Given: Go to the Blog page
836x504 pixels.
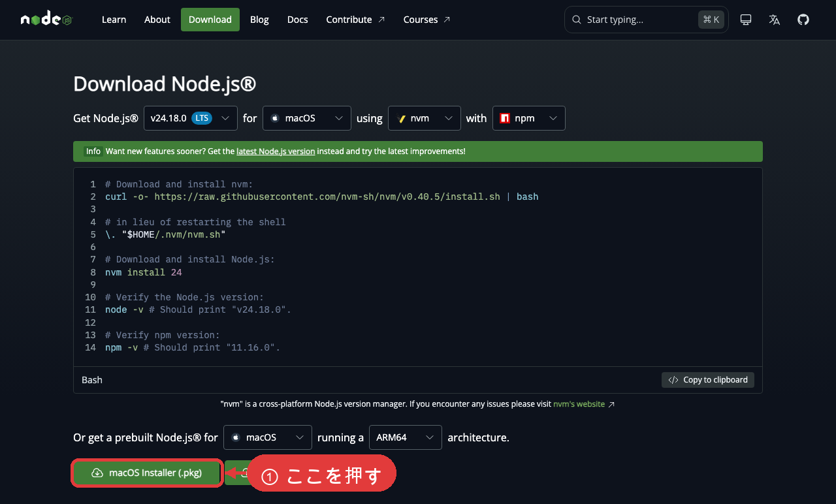Looking at the screenshot, I should click(259, 20).
